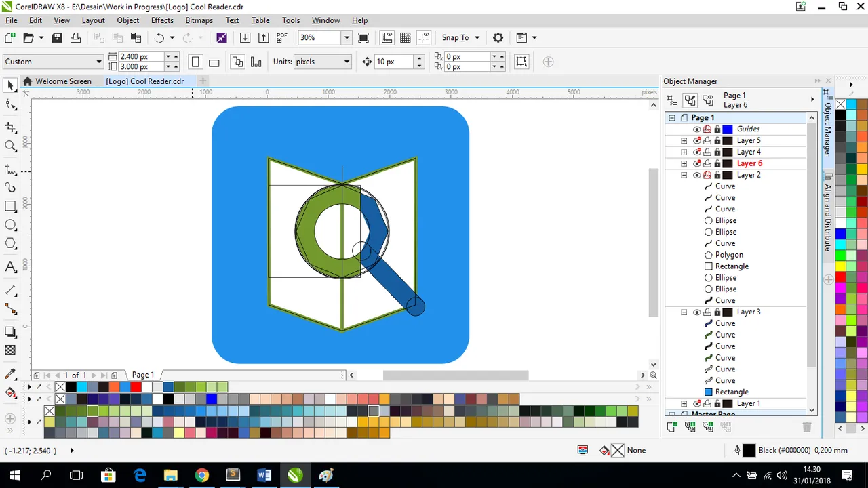Select landscape page orientation
This screenshot has width=868, height=488.
[214, 62]
